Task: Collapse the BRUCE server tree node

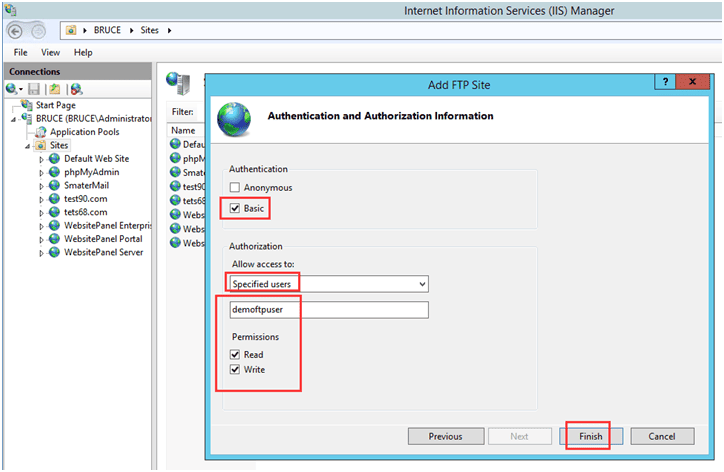Action: (14, 119)
